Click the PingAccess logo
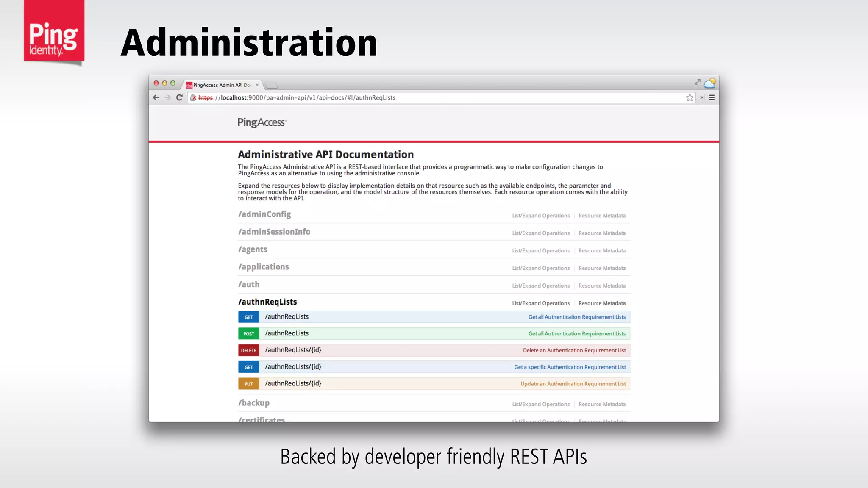The height and width of the screenshot is (488, 868). click(262, 122)
